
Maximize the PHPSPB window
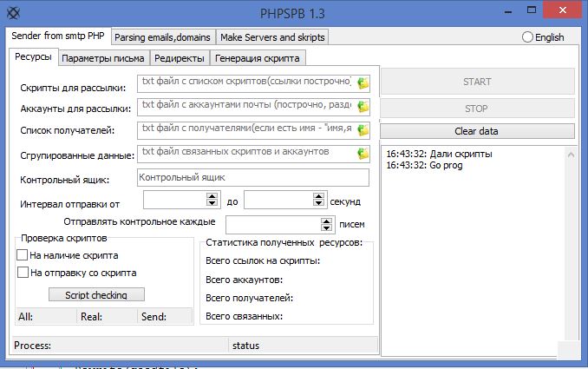point(532,10)
